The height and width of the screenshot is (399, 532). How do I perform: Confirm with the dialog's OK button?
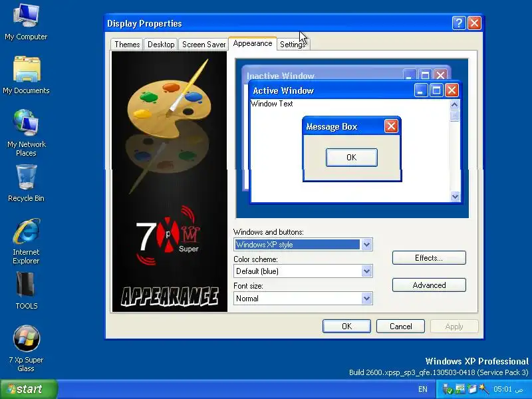[346, 327]
